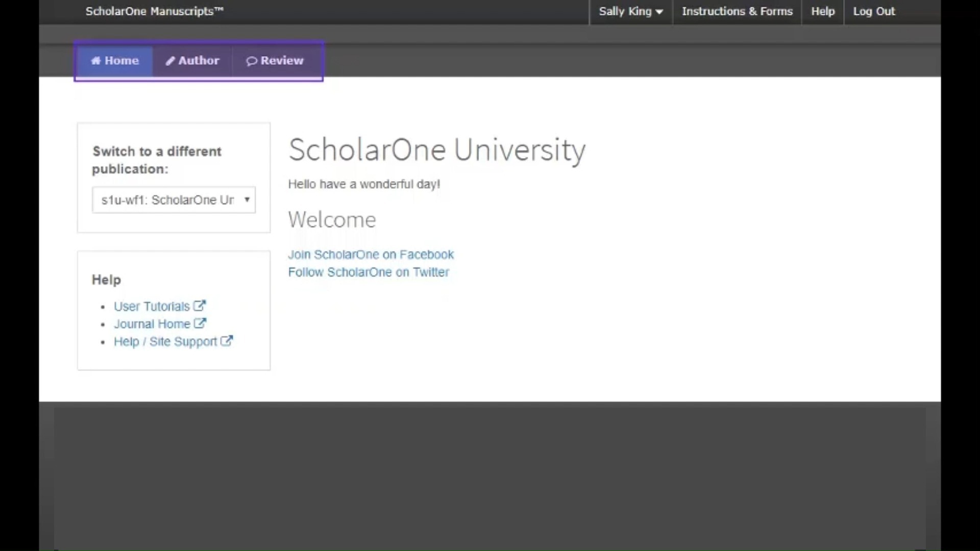
Task: Click the Help heading in sidebar panel
Action: coord(106,280)
